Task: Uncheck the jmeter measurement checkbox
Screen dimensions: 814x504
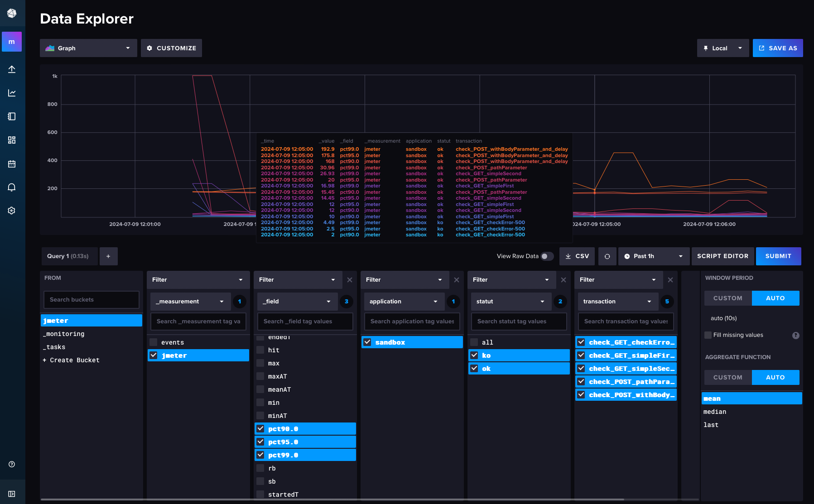Action: click(x=154, y=355)
